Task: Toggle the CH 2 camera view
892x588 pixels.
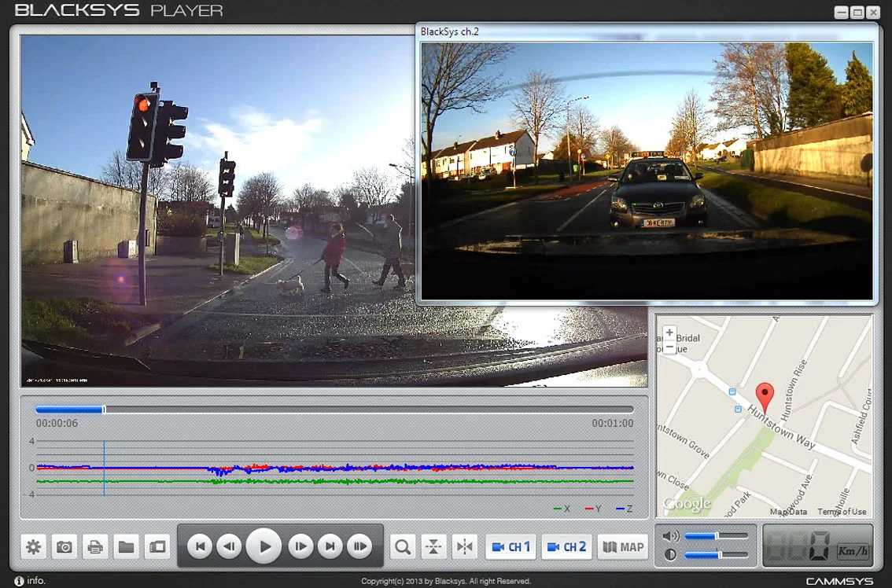Action: click(x=566, y=547)
